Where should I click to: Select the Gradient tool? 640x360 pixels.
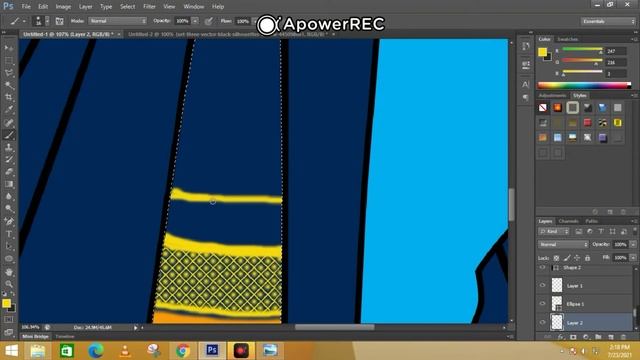click(x=9, y=184)
